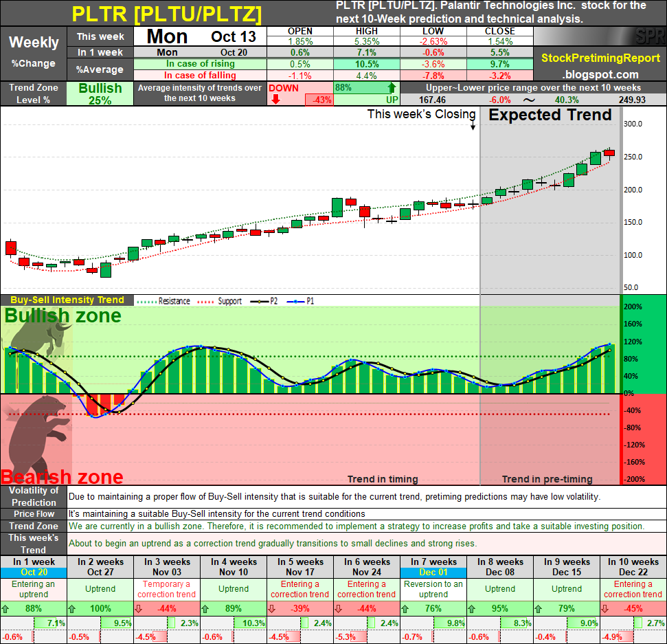Click the 'Mon Oct 20' date cell
This screenshot has width=667, height=644.
pyautogui.click(x=201, y=52)
